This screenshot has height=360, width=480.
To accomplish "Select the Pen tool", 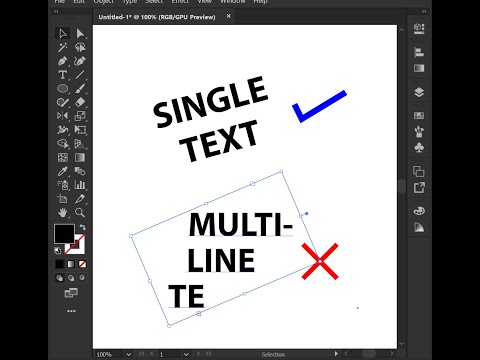I will tap(63, 61).
